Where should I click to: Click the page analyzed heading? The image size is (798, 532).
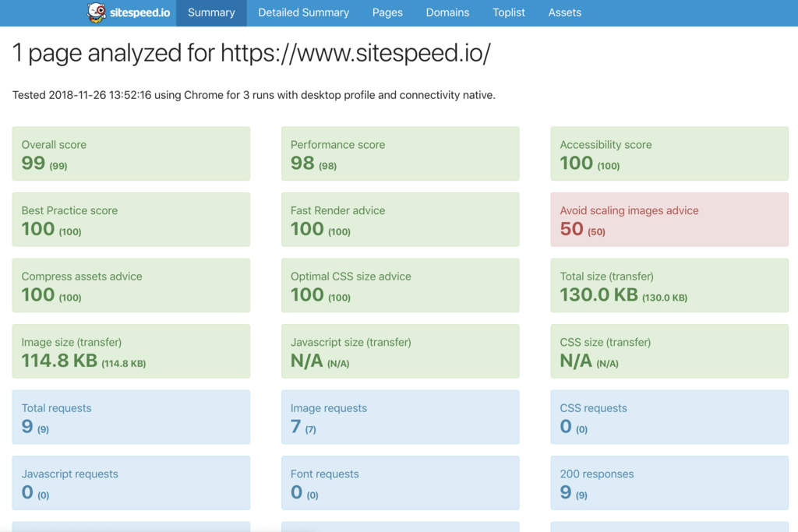[252, 53]
